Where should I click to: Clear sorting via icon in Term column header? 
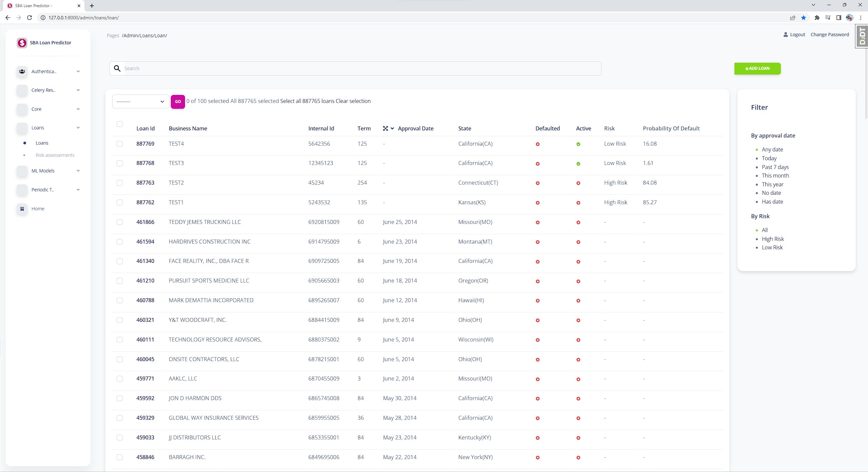385,128
